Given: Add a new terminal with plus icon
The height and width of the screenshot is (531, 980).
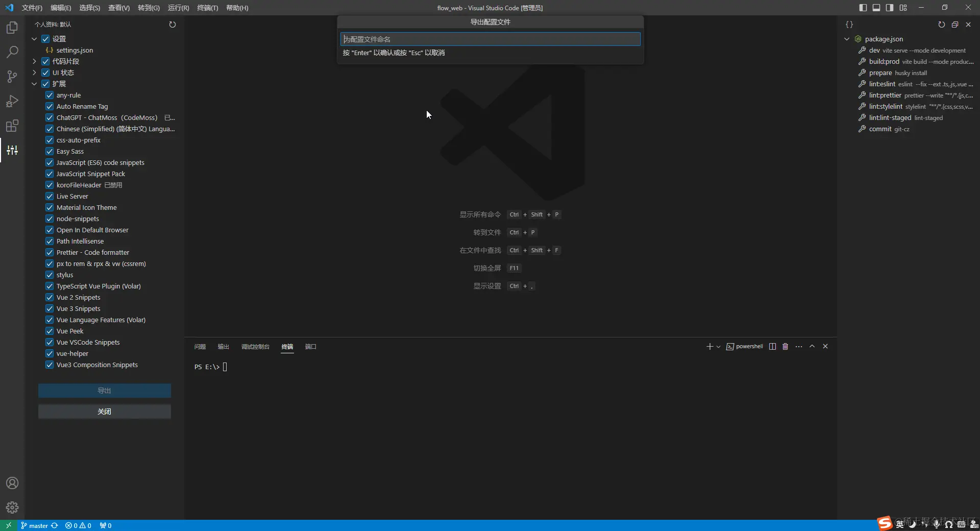Looking at the screenshot, I should 709,347.
